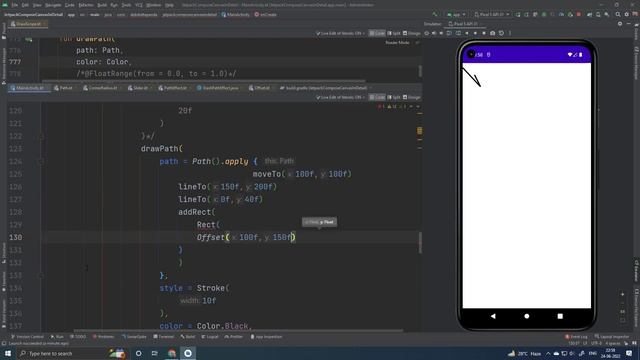Open the app run configuration dropdown
This screenshot has width=640, height=360.
[456, 14]
